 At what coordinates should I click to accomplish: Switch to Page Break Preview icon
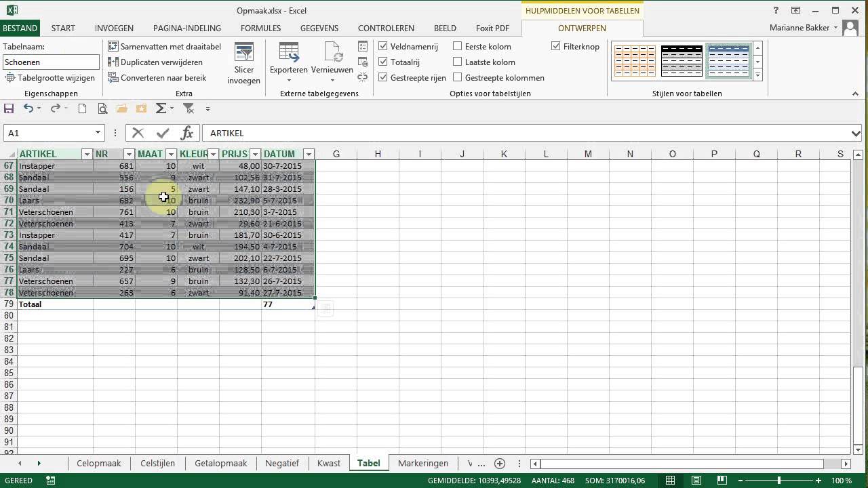point(720,481)
